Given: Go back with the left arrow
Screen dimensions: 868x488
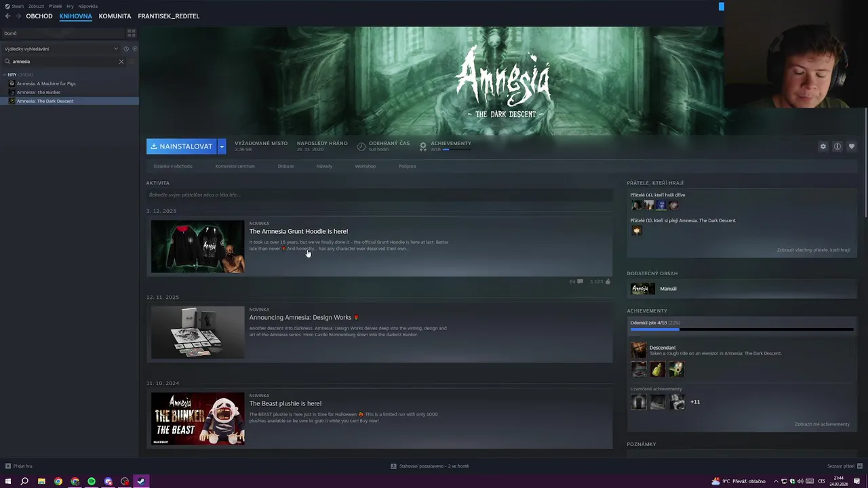Looking at the screenshot, I should (7, 16).
